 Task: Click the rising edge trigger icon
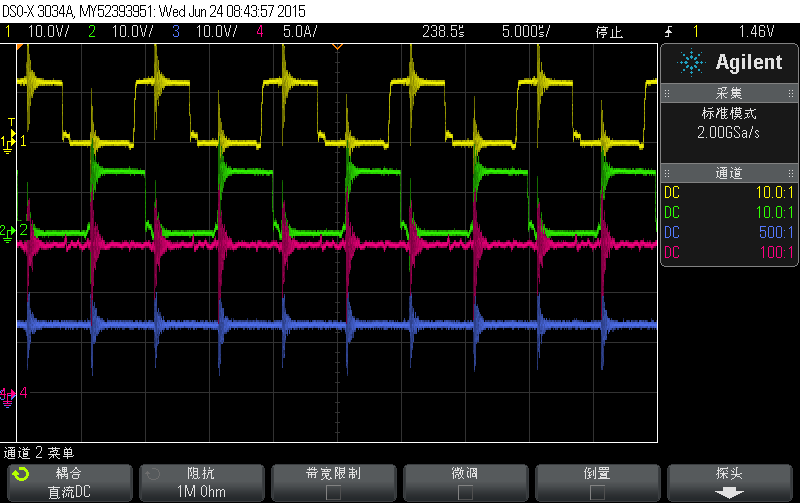click(x=668, y=32)
